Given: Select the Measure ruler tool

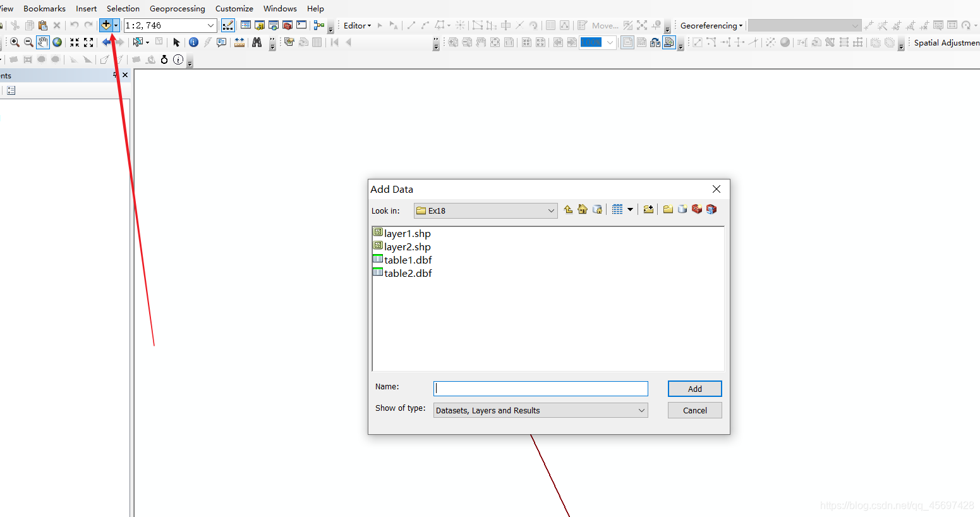Looking at the screenshot, I should tap(239, 42).
